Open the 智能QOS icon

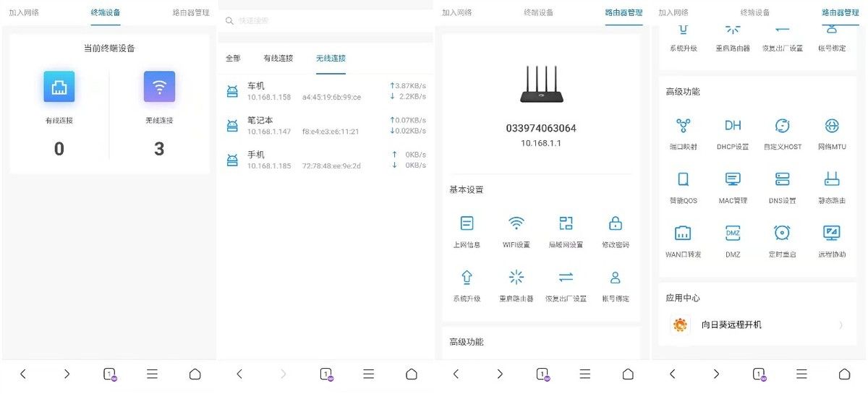coord(684,179)
